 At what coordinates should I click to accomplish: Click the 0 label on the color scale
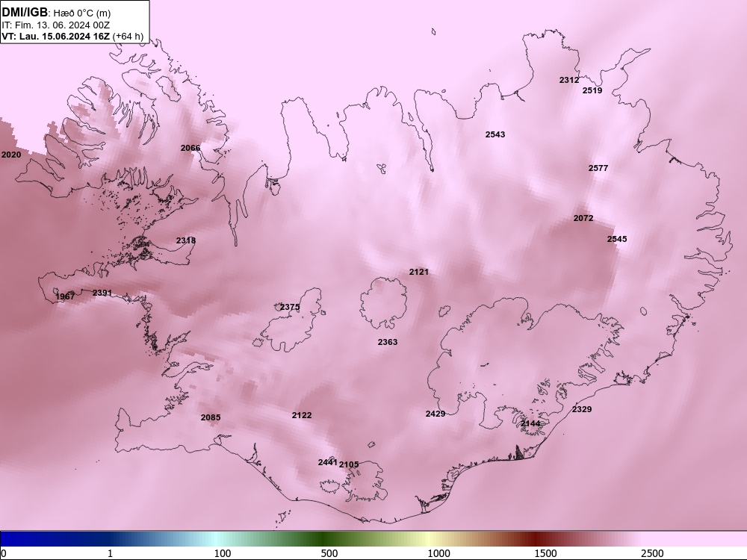pyautogui.click(x=4, y=553)
